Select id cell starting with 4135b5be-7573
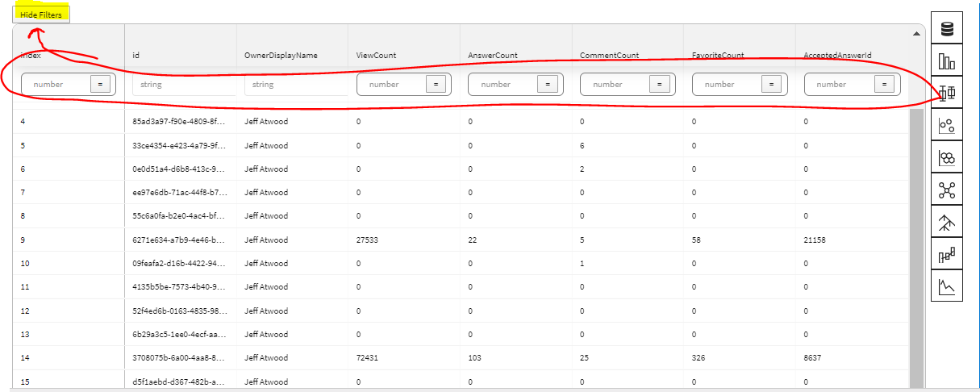This screenshot has height=392, width=980. pyautogui.click(x=180, y=286)
